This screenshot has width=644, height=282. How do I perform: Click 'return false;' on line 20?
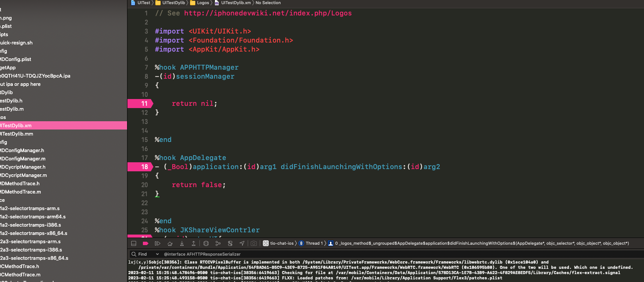coord(198,185)
